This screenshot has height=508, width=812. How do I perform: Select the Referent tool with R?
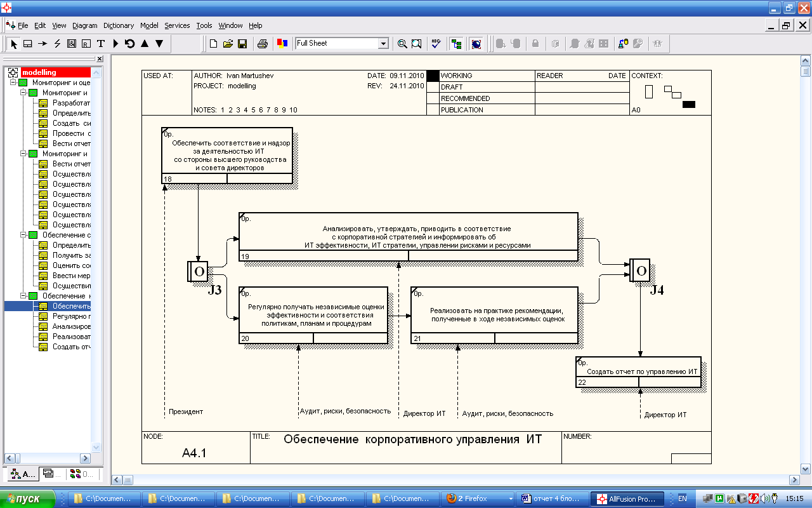[x=86, y=44]
